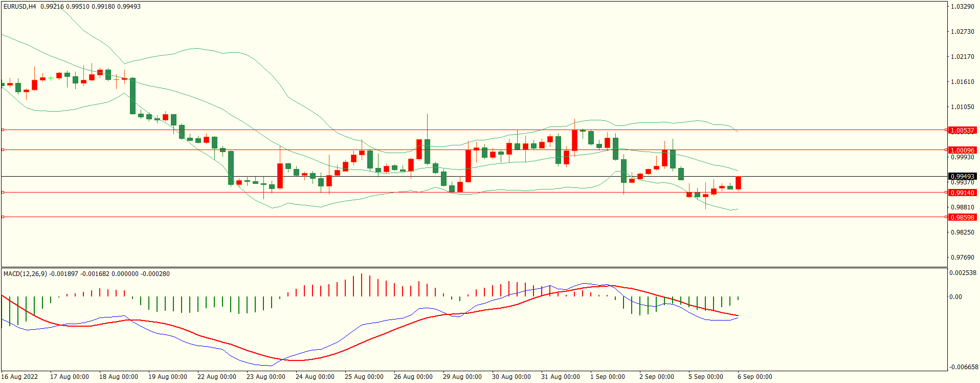980x383 pixels.
Task: Click the red 1.00537 price level tag
Action: point(962,131)
